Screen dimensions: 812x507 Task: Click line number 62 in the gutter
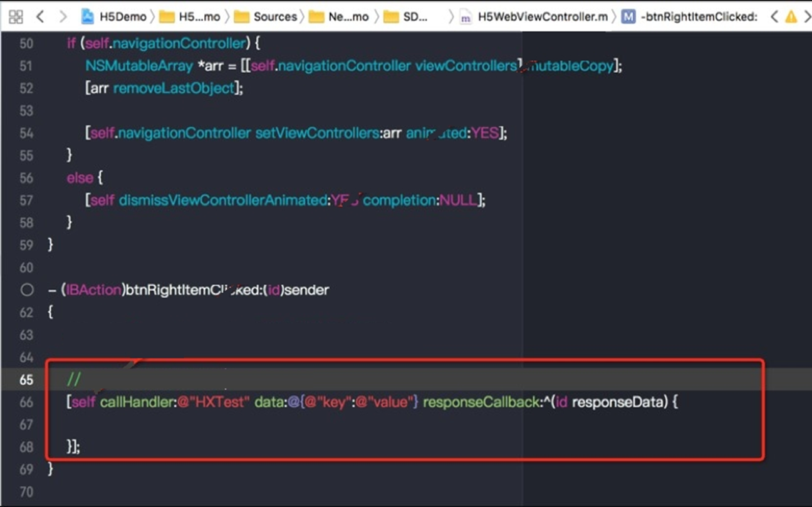pyautogui.click(x=26, y=312)
